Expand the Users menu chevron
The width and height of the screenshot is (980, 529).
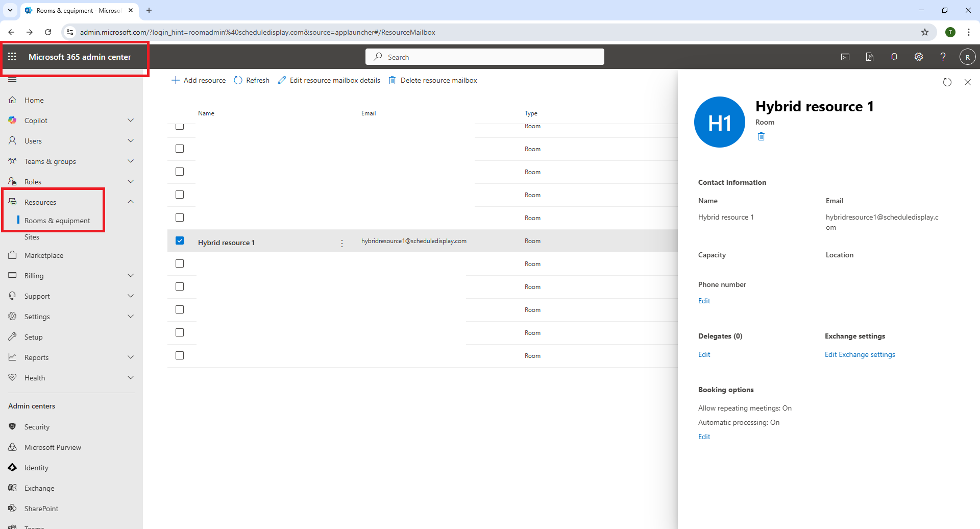pos(131,141)
